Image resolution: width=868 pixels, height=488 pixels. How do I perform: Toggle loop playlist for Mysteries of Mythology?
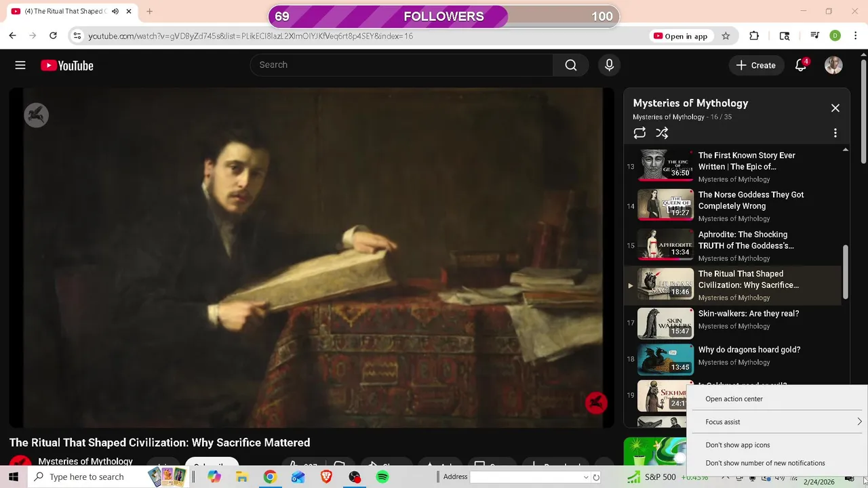[639, 133]
